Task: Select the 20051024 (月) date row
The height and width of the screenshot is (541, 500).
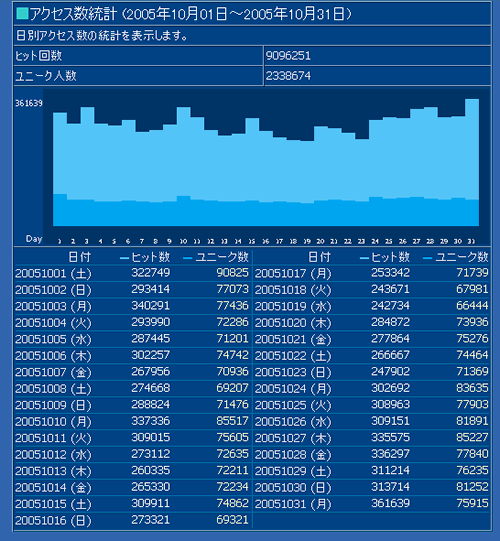Action: (x=372, y=388)
